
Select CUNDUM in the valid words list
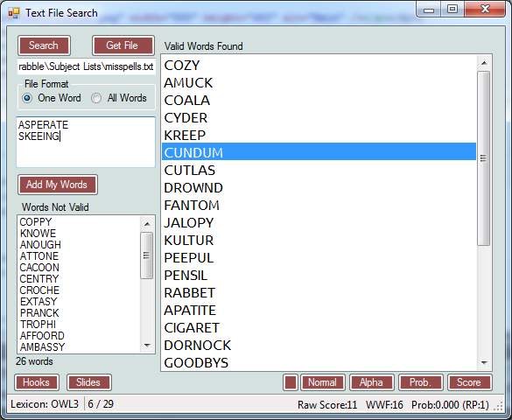click(x=319, y=151)
